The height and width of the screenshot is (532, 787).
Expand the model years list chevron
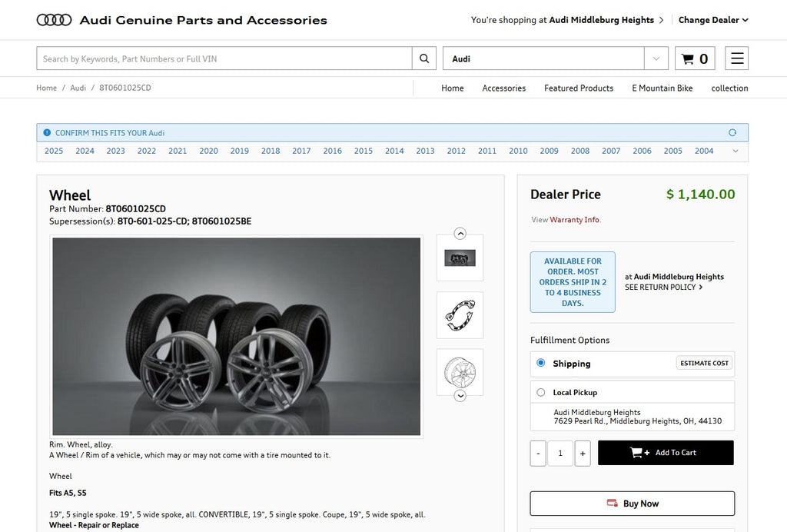coord(736,151)
